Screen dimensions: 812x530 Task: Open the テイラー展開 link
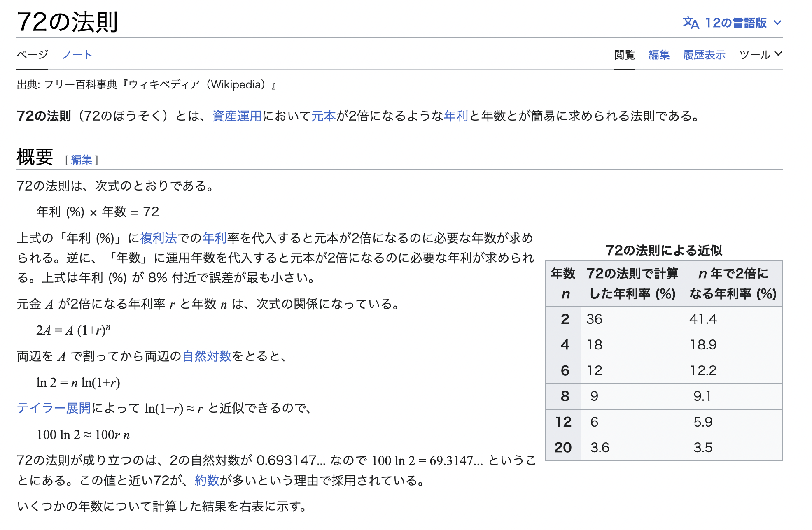[54, 408]
